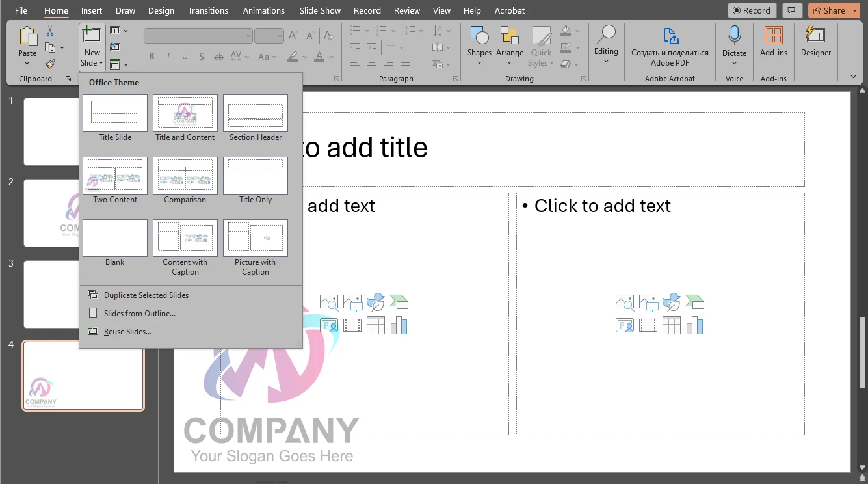Toggle bold formatting in the Font group
This screenshot has width=868, height=484.
coord(151,56)
